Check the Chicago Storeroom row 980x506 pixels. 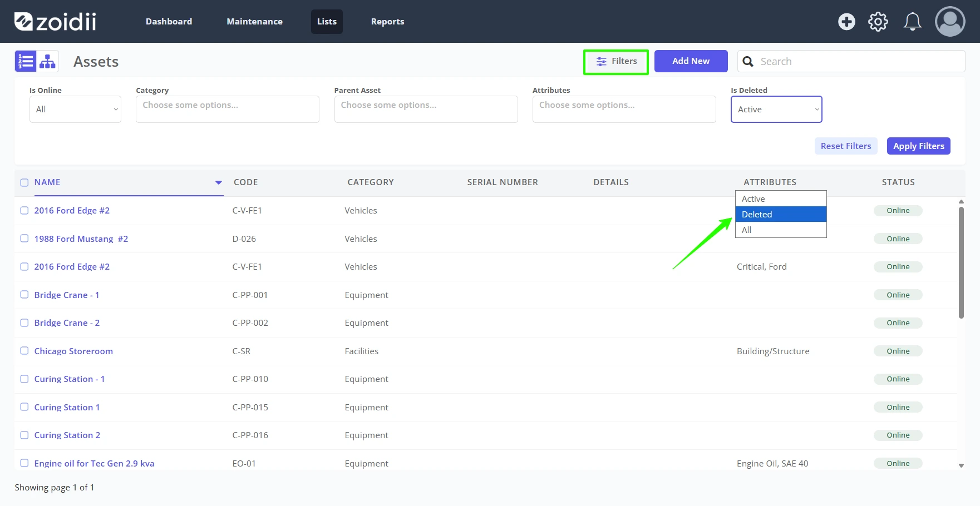click(x=24, y=351)
